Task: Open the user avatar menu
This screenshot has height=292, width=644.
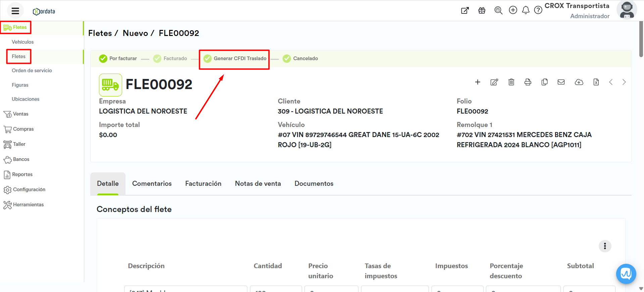Action: 627,10
